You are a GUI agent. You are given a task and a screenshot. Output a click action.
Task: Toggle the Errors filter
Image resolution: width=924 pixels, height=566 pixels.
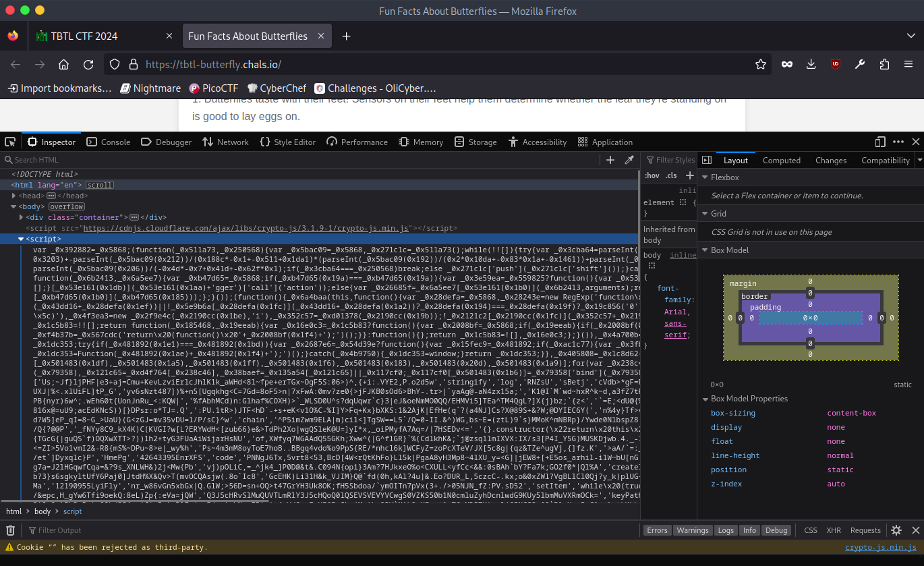pos(657,530)
